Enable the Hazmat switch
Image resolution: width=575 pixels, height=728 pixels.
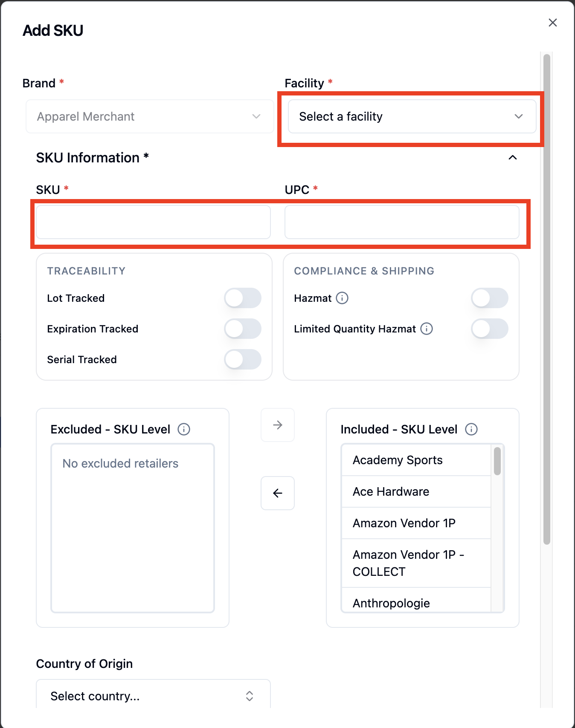(490, 298)
